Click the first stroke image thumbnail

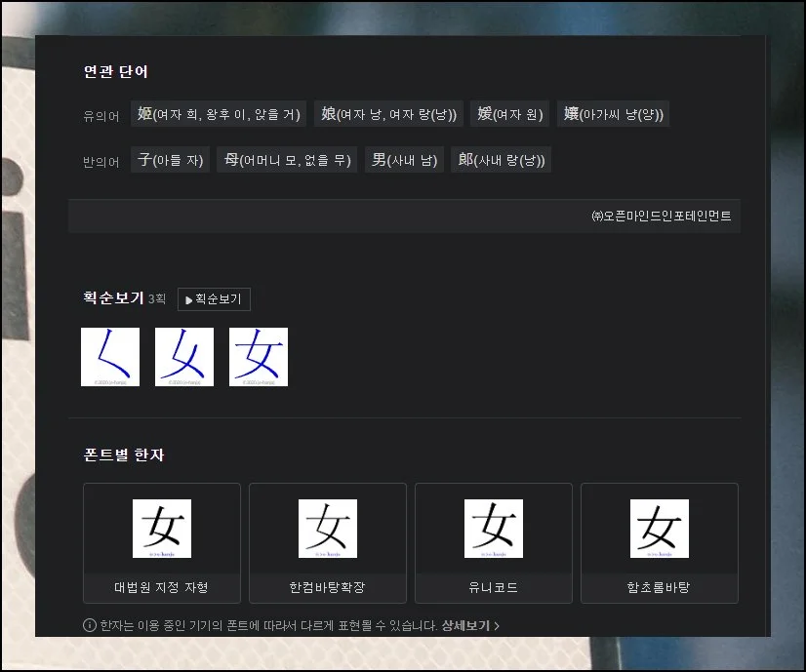pos(110,357)
